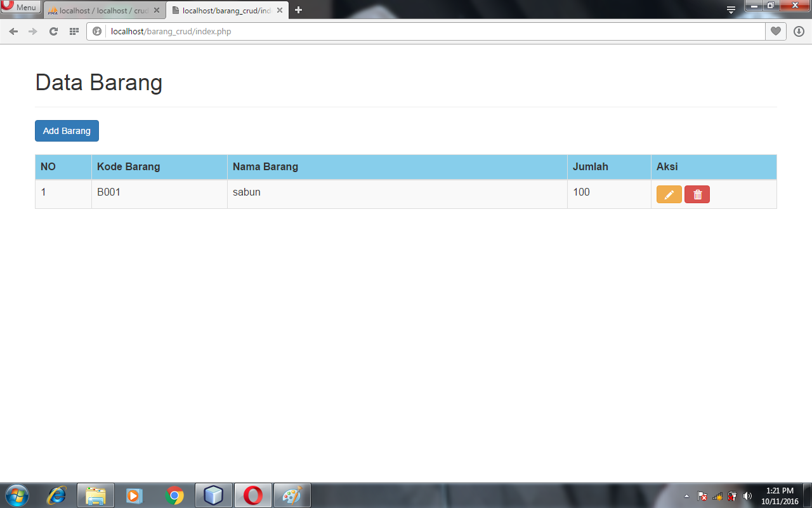Launch Google Chrome from the taskbar
Viewport: 812px width, 508px height.
tap(174, 495)
